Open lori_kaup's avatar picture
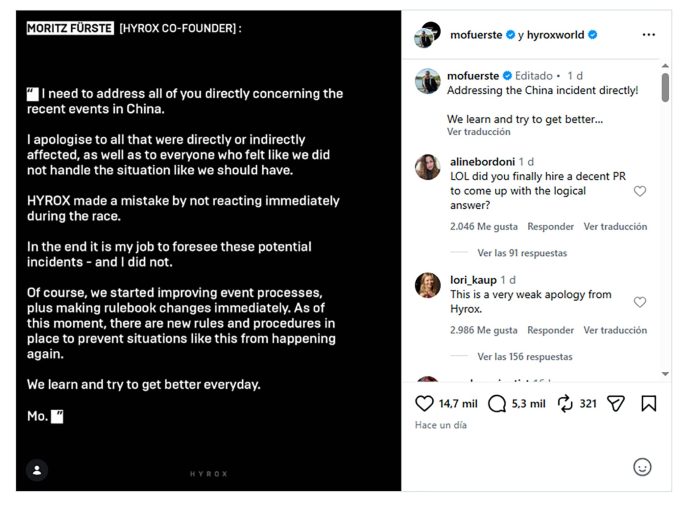Image resolution: width=696 pixels, height=512 pixels. coord(427,285)
